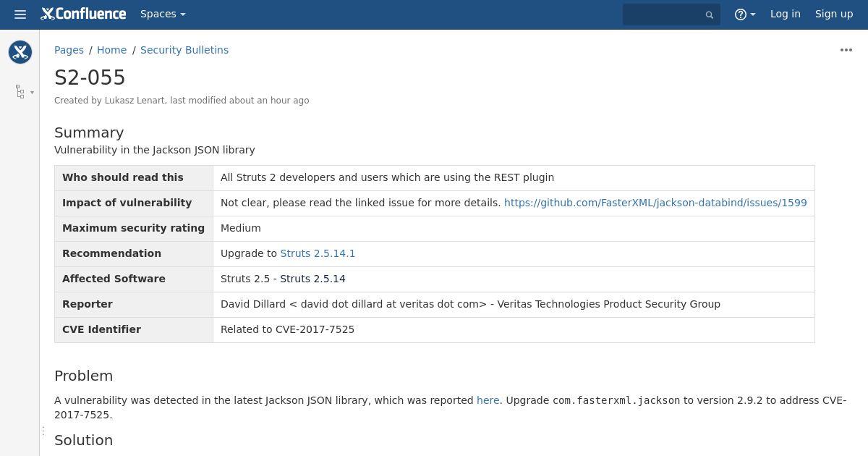Click the Log in link
Image resolution: width=868 pixels, height=456 pixels.
(785, 14)
